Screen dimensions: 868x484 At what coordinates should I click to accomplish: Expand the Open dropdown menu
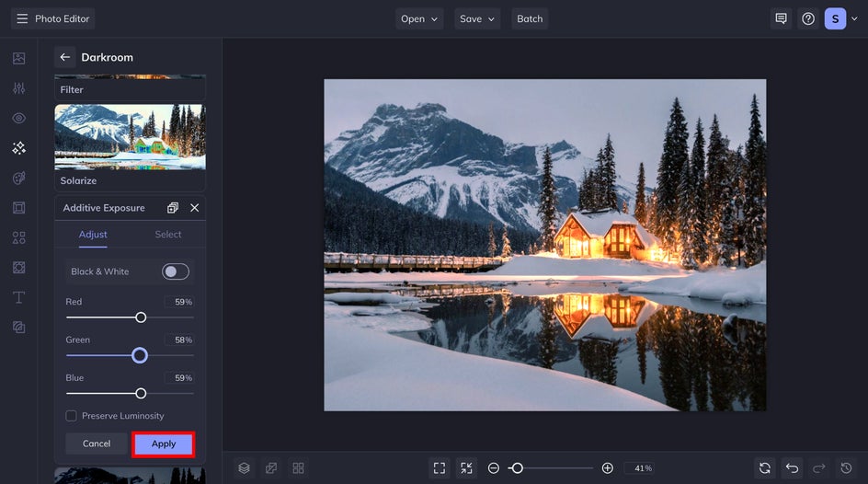419,18
